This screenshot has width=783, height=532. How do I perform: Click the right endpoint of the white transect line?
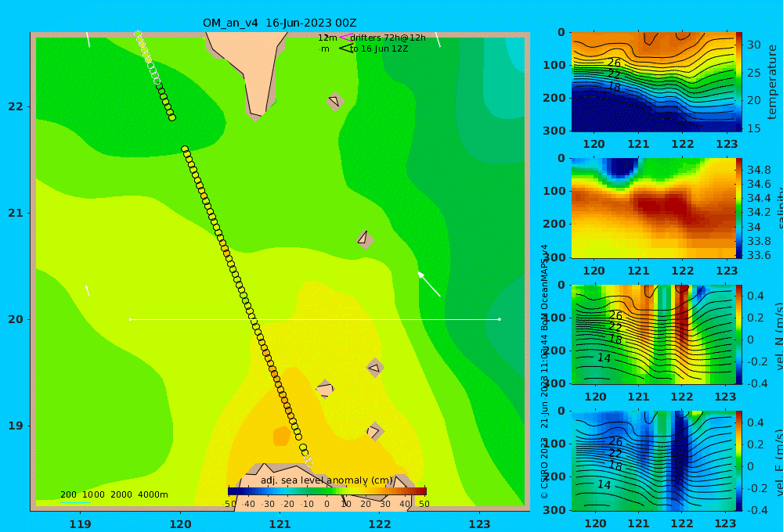tap(500, 319)
